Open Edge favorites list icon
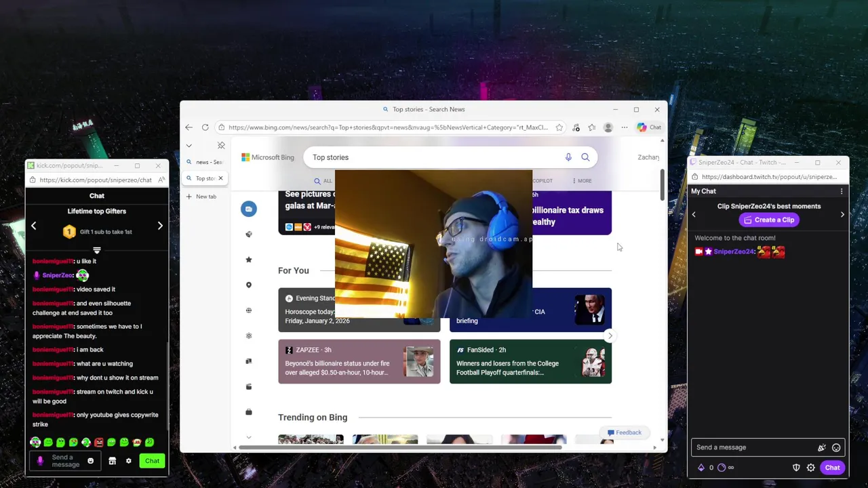The width and height of the screenshot is (868, 488). coord(592,127)
